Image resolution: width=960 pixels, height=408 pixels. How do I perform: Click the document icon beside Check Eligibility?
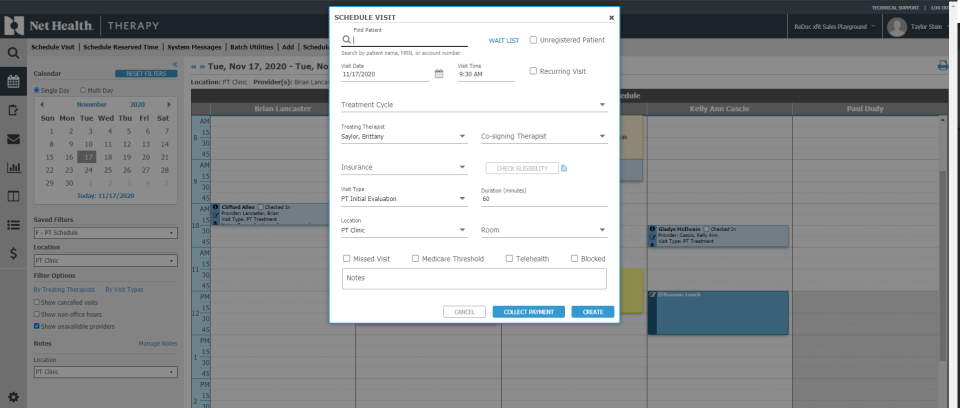point(564,168)
